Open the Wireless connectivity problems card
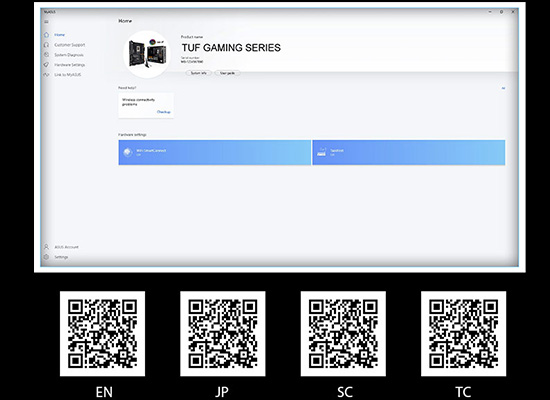 [146, 105]
